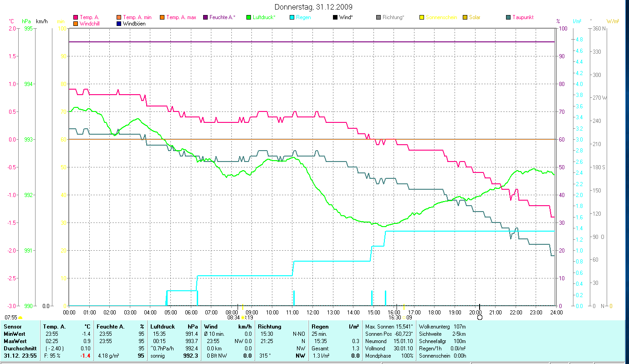The image size is (629, 364).
Task: Click the Temp. A. max legend swatch
Action: (162, 18)
